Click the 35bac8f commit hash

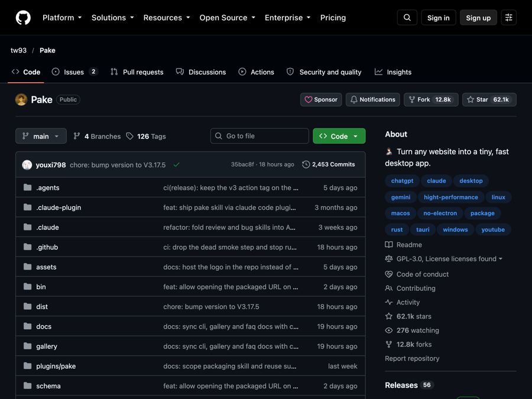[x=242, y=164]
